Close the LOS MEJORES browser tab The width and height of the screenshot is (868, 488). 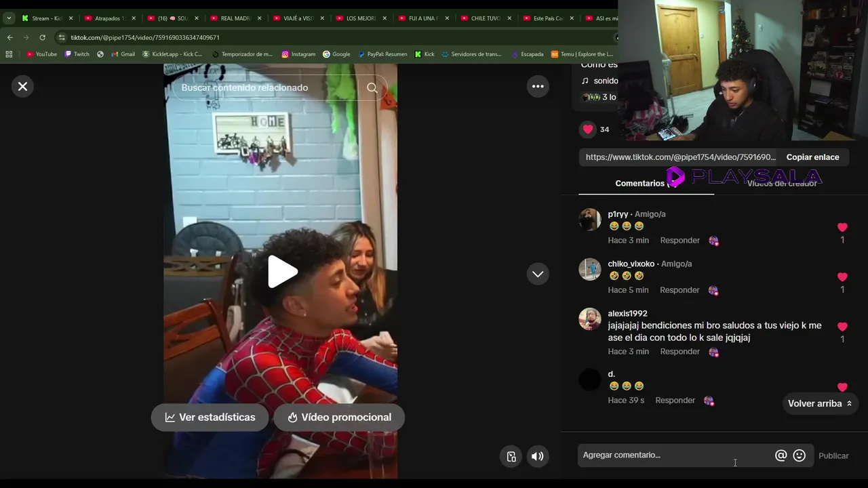(x=384, y=18)
